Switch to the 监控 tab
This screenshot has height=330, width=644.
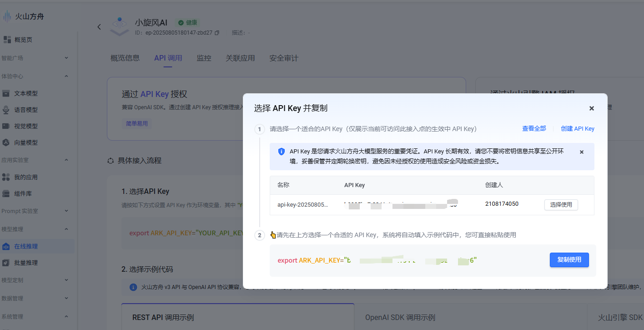[x=204, y=58]
